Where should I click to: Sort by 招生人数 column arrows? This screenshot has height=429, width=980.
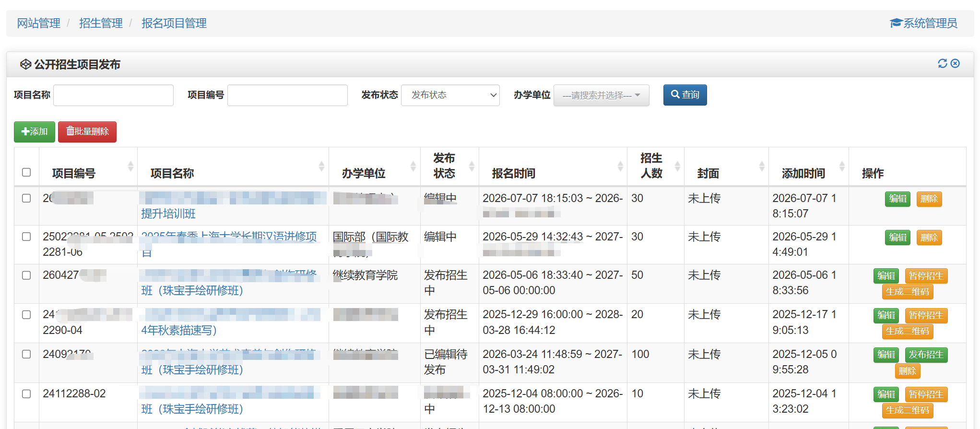coord(677,167)
